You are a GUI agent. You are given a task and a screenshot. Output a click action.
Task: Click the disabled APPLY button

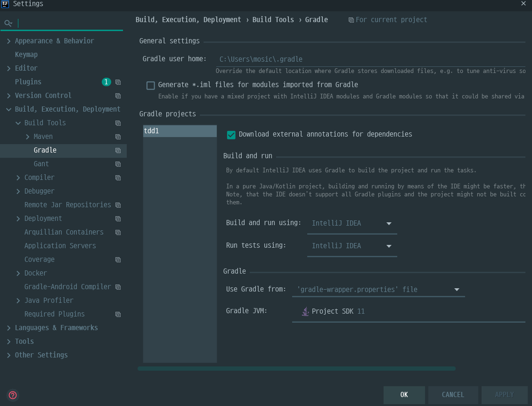coord(505,395)
